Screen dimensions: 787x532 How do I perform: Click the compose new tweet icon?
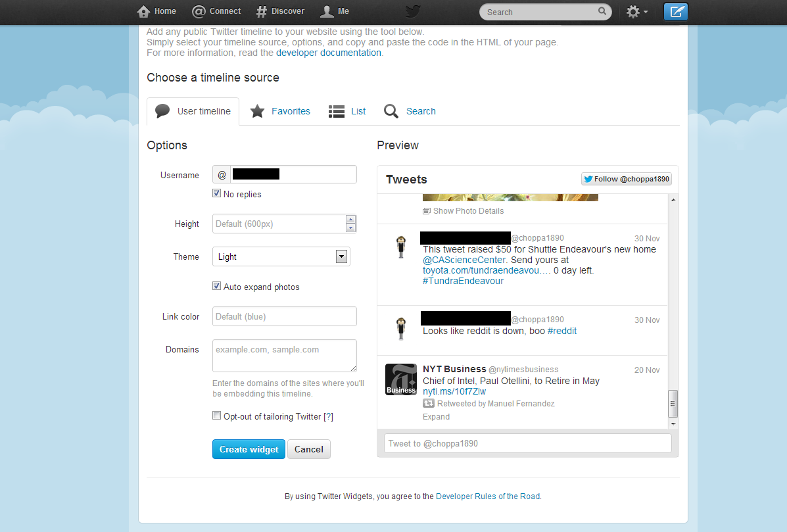pyautogui.click(x=676, y=12)
